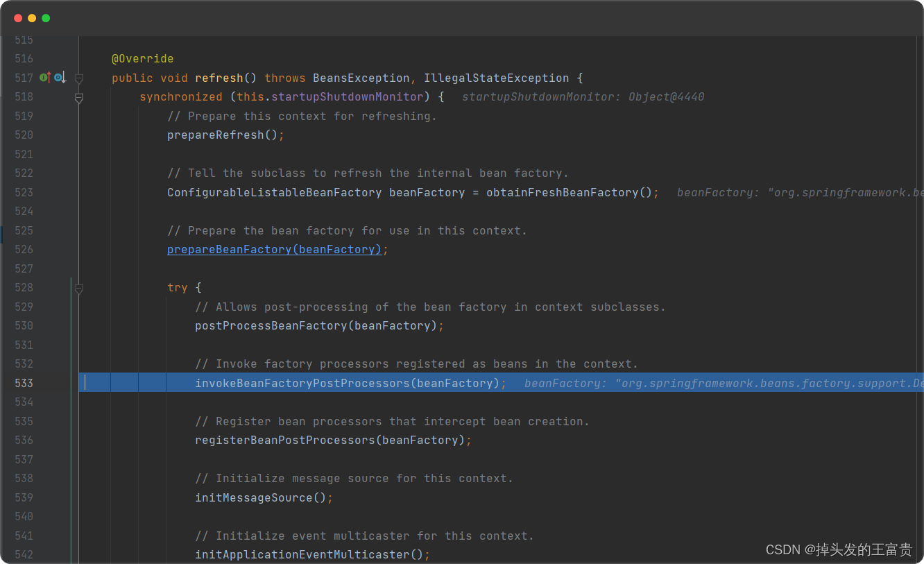
Task: Collapse the refresh() method fold marker
Action: tap(79, 78)
